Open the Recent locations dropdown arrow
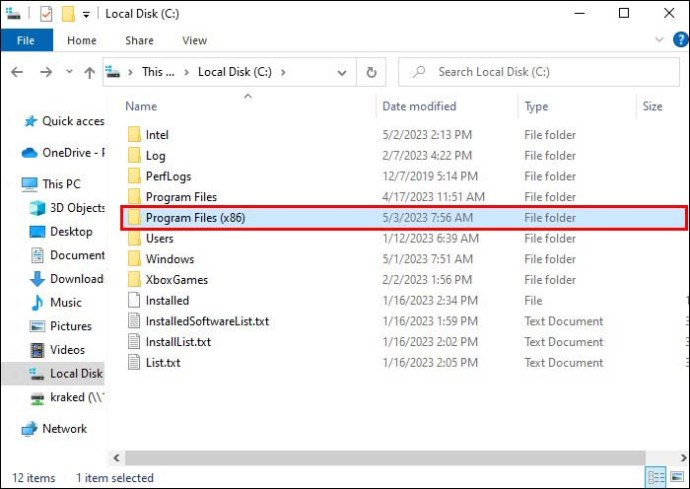The height and width of the screenshot is (489, 690). (68, 72)
